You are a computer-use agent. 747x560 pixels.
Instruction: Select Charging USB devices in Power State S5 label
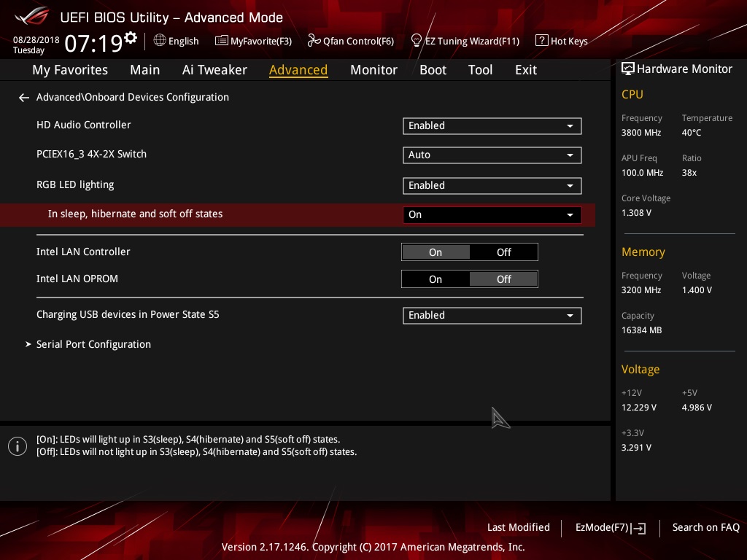point(128,315)
